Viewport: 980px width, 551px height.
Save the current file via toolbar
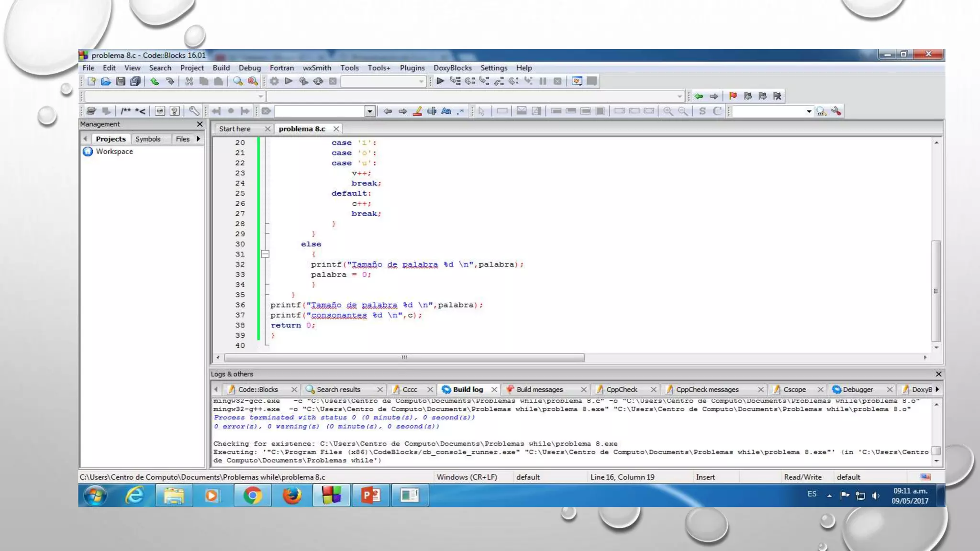tap(121, 81)
